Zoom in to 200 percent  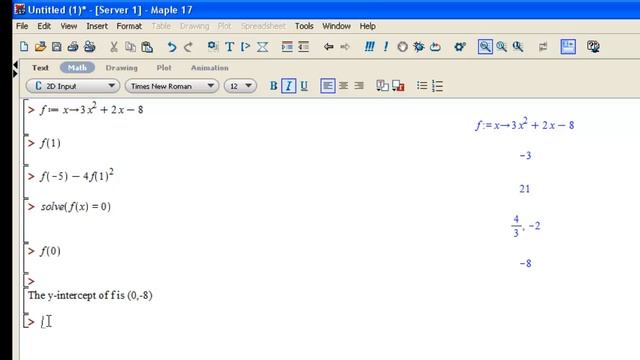(518, 47)
